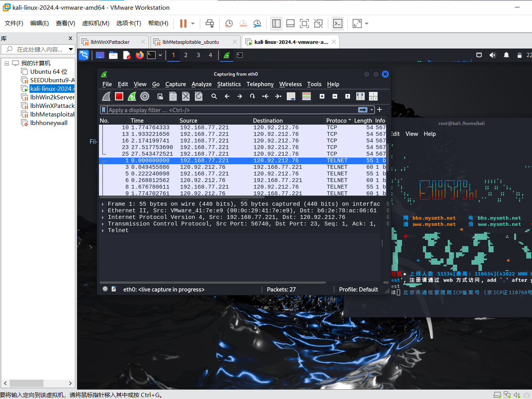Open Wireshark File menu
The width and height of the screenshot is (532, 399).
tap(107, 84)
